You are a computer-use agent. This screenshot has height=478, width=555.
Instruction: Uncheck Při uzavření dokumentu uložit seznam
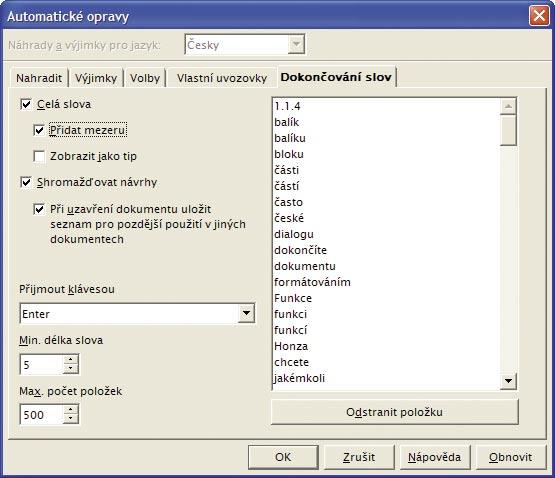point(39,209)
